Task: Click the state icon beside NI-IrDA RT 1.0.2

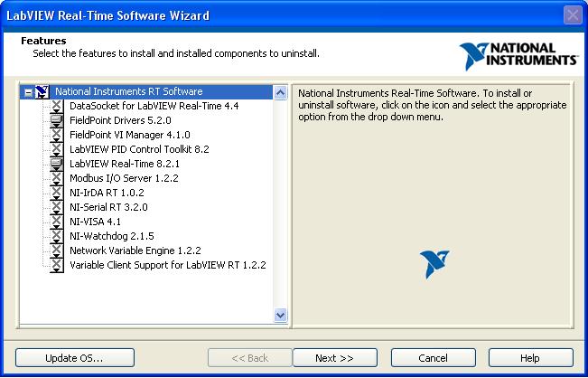Action: coord(57,193)
